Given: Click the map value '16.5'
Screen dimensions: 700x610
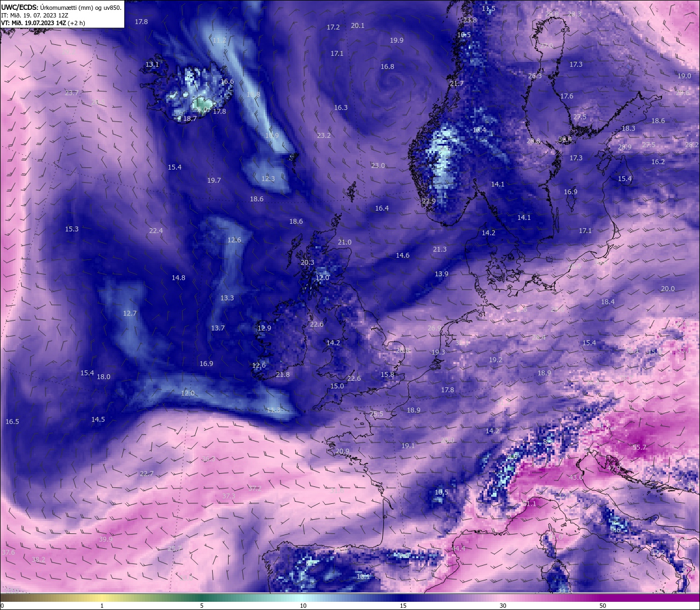Looking at the screenshot, I should [x=12, y=421].
